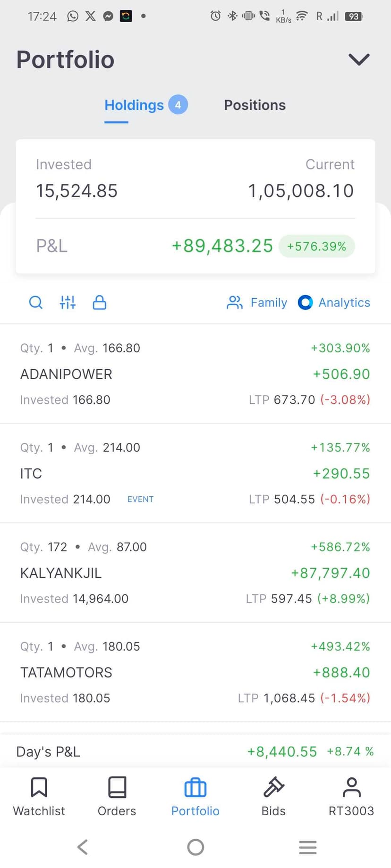Go to Watchlist in bottom navigation
The height and width of the screenshot is (868, 391).
pyautogui.click(x=39, y=797)
